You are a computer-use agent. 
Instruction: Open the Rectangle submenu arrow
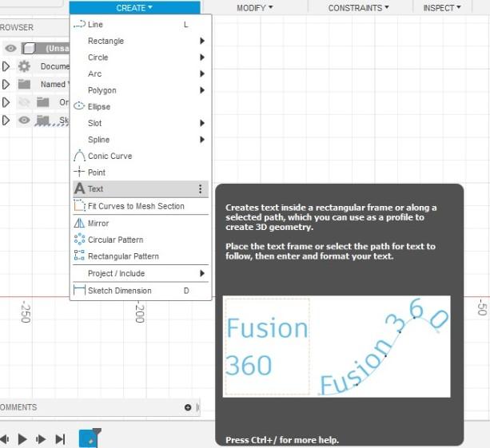click(x=202, y=41)
